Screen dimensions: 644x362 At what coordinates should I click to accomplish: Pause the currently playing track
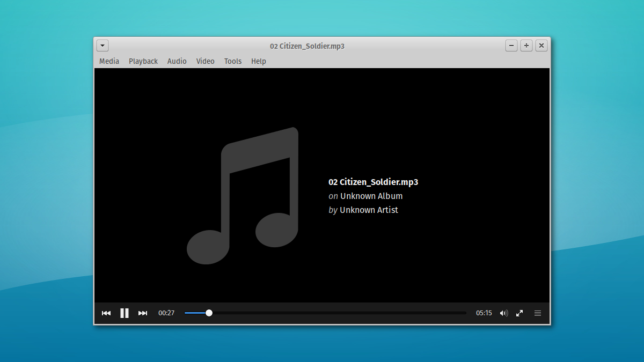point(124,313)
